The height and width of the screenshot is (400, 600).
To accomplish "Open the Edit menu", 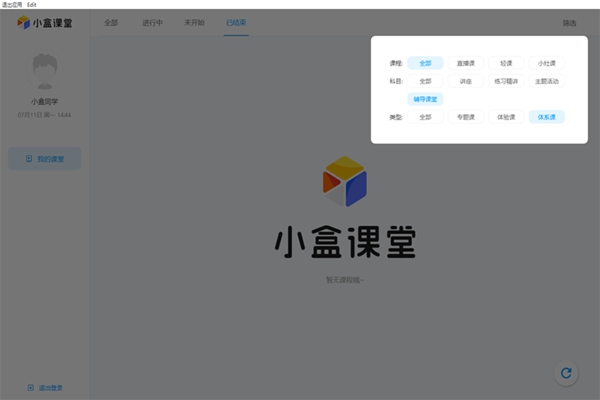I will pos(32,4).
